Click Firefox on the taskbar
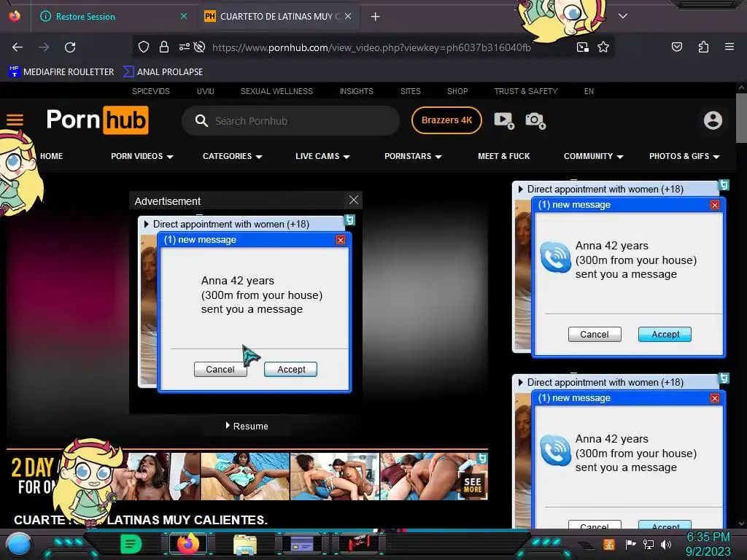The image size is (747, 560). click(x=188, y=544)
